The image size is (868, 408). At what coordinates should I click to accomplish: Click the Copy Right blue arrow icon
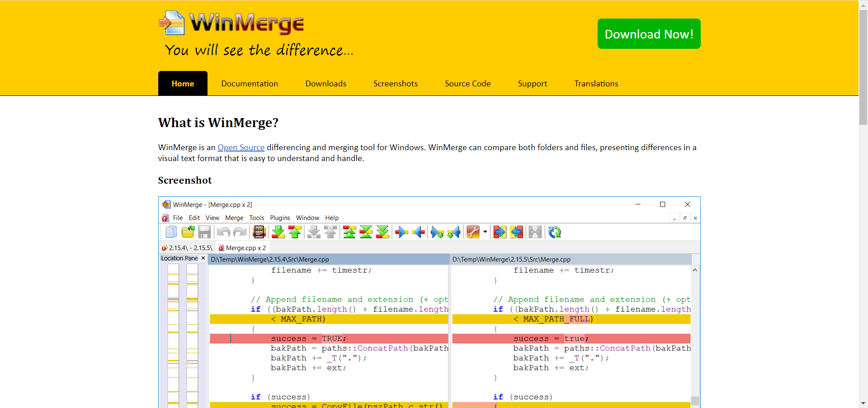401,232
